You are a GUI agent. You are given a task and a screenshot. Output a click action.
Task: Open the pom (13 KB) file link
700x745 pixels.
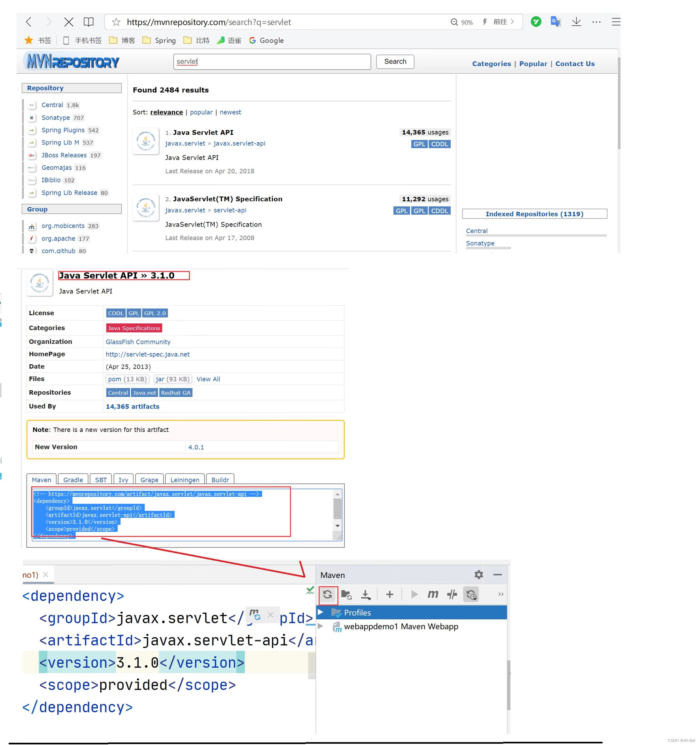128,379
